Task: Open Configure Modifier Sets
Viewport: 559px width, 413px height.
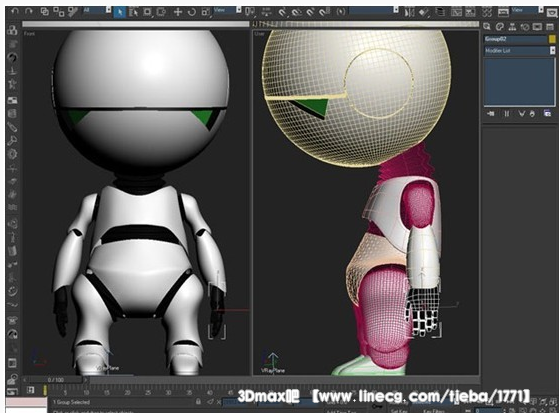Action: tap(547, 114)
